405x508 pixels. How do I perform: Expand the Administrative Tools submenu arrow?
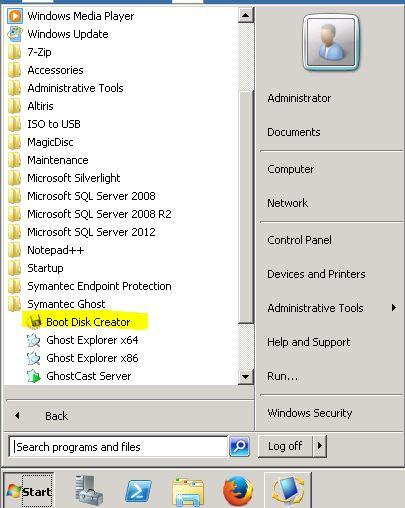[x=394, y=307]
